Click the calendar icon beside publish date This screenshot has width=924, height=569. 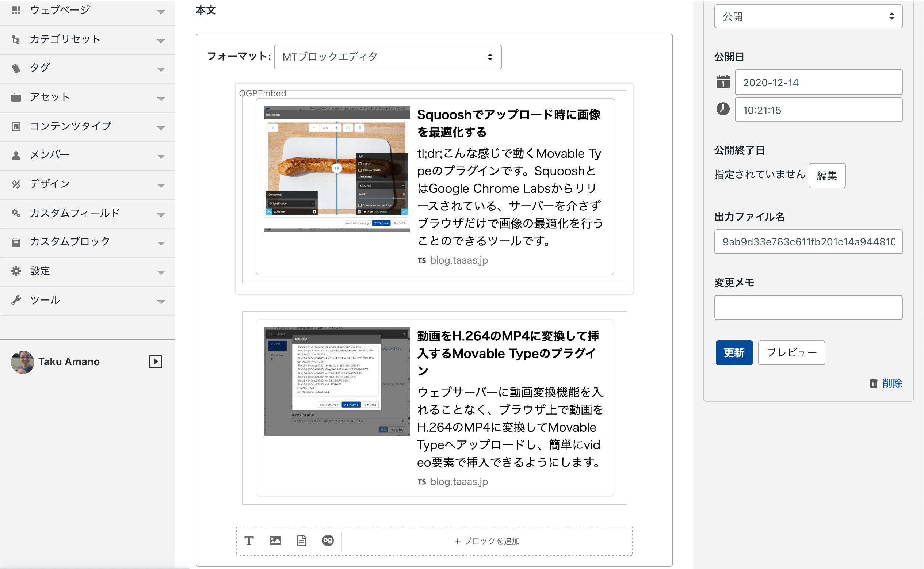pos(723,82)
